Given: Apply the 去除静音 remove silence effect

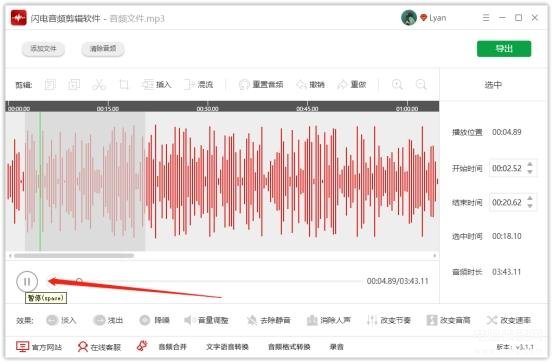Looking at the screenshot, I should pyautogui.click(x=269, y=320).
